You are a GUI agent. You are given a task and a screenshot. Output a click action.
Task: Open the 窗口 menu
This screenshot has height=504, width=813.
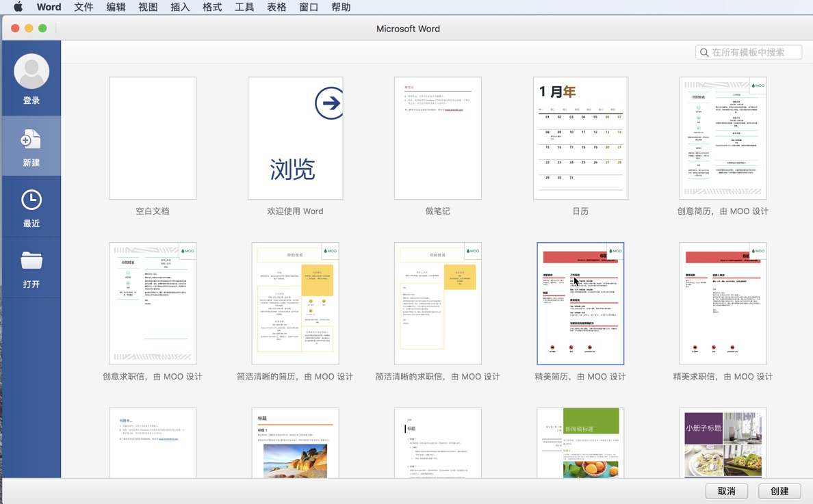[x=309, y=7]
